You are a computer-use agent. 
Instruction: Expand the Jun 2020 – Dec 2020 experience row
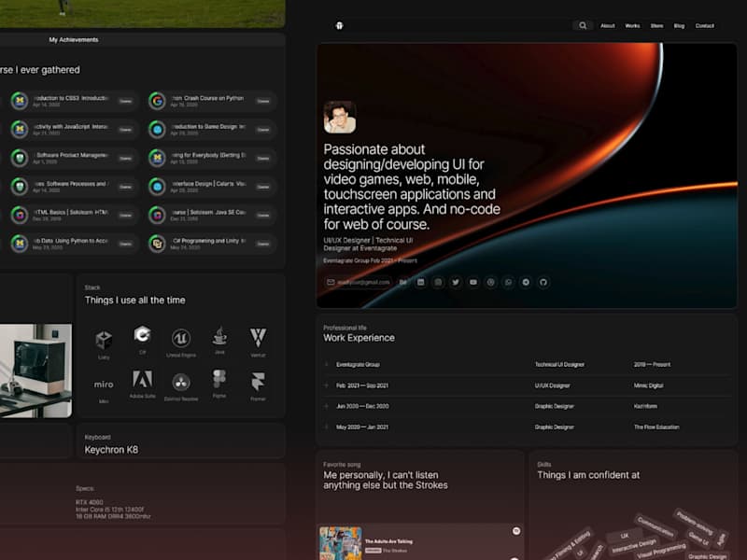click(528, 407)
